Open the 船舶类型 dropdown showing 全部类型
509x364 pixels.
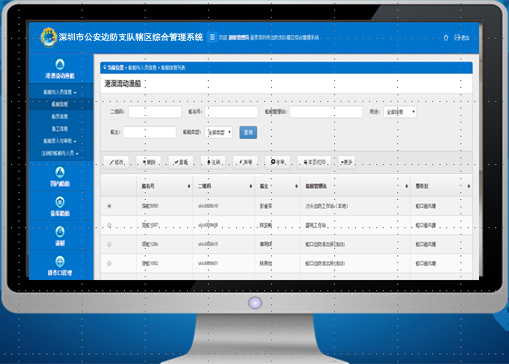219,132
